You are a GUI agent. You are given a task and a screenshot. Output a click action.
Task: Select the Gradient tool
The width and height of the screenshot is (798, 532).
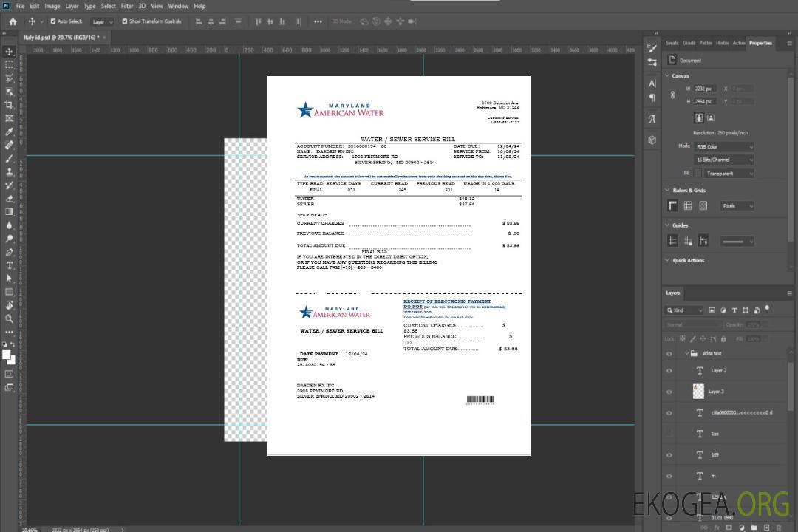(x=9, y=212)
